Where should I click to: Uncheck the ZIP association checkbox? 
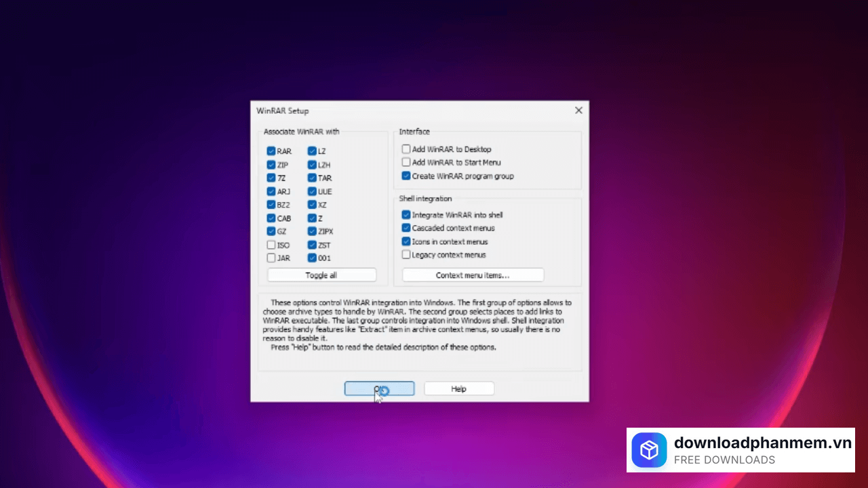[x=271, y=165]
